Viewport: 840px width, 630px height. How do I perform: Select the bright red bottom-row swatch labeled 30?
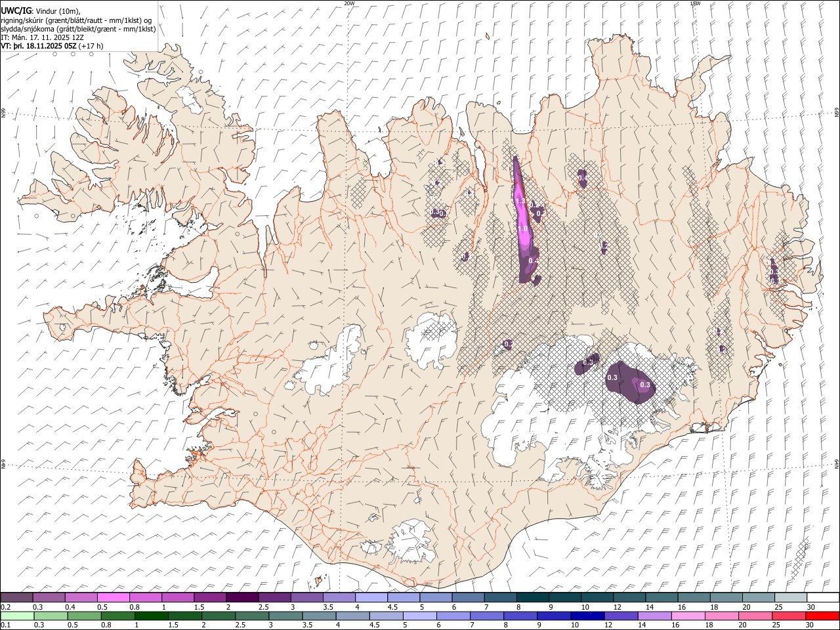point(822,616)
